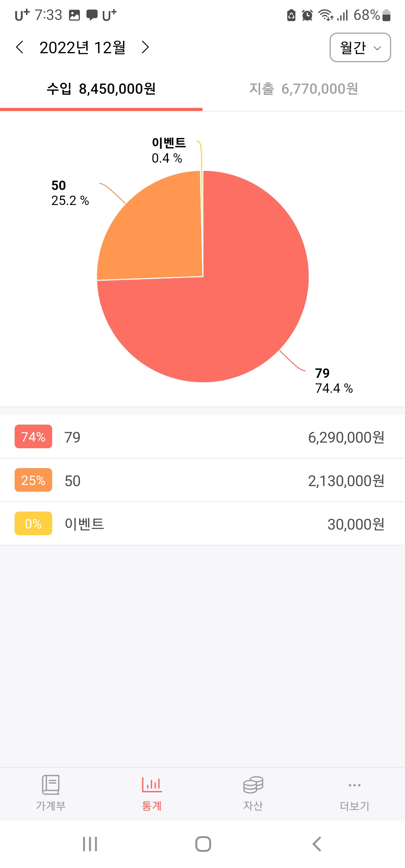Tap the Android recent apps icon
This screenshot has width=405, height=868.
pyautogui.click(x=90, y=844)
